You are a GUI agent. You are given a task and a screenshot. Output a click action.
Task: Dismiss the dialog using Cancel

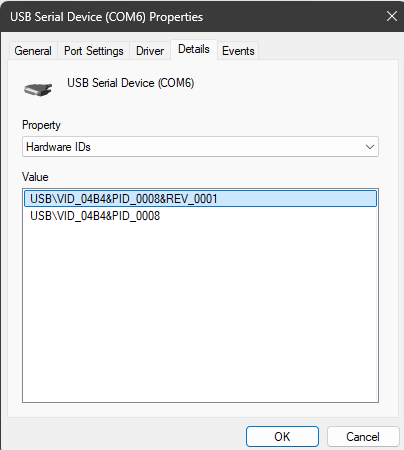[363, 436]
